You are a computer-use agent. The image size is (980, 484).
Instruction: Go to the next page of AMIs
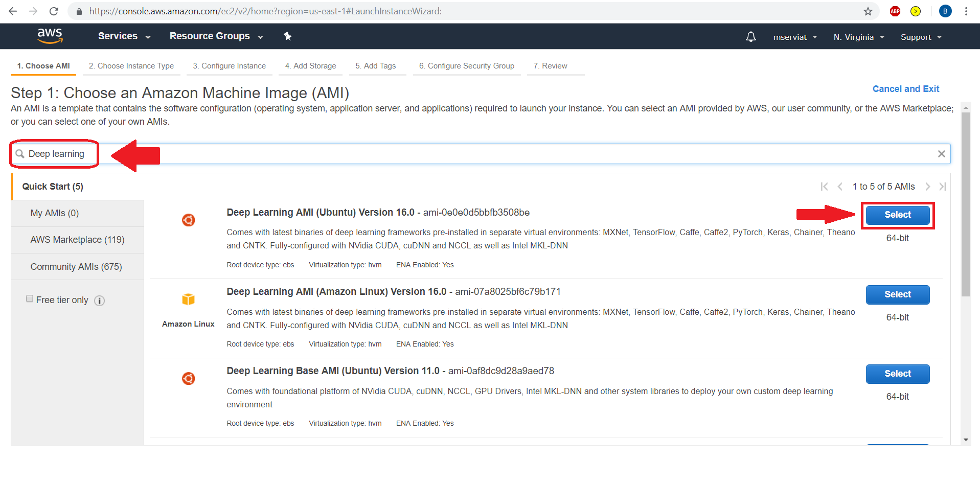coord(927,187)
